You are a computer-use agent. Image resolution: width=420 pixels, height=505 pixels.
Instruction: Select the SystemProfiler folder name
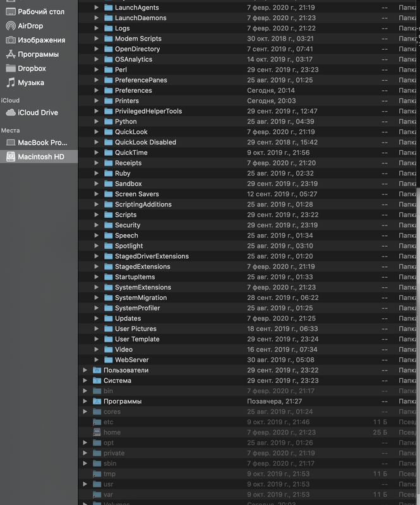coord(137,308)
